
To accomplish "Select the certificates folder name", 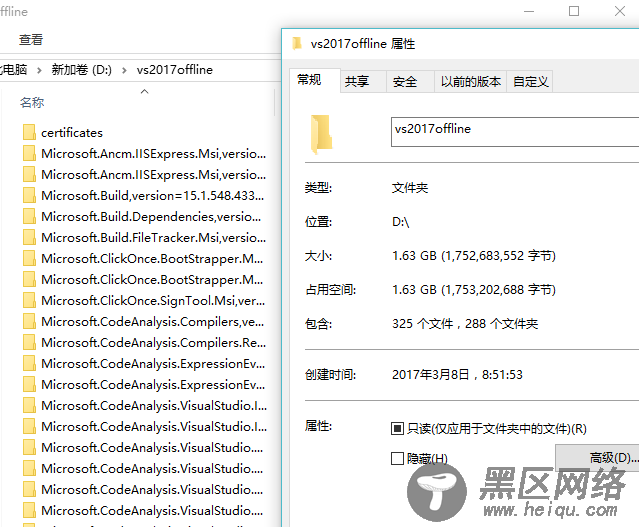I will click(x=72, y=132).
